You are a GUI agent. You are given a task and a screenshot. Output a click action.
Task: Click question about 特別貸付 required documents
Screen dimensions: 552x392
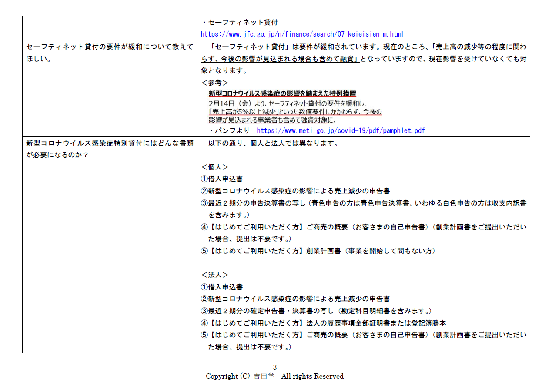[x=109, y=143]
